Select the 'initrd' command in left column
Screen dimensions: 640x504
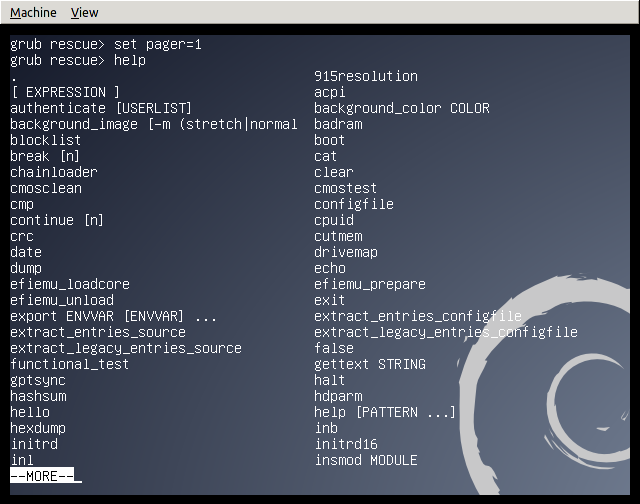(x=34, y=444)
